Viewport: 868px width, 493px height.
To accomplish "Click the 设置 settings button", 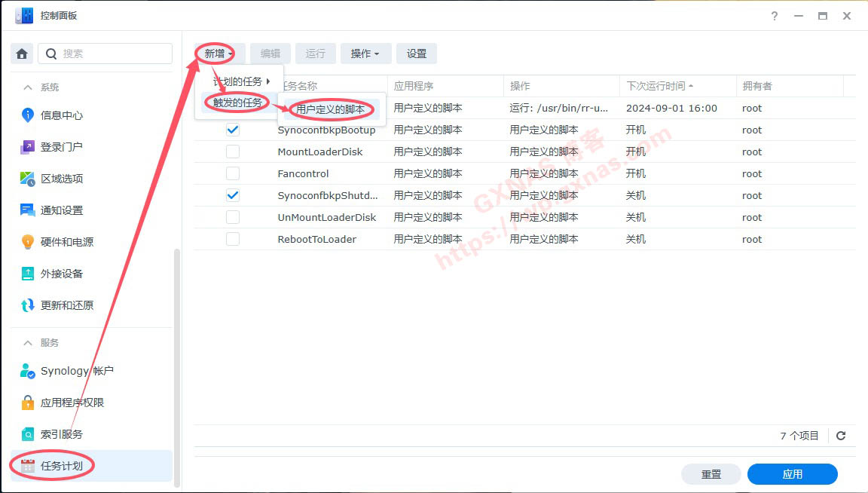I will coord(417,54).
